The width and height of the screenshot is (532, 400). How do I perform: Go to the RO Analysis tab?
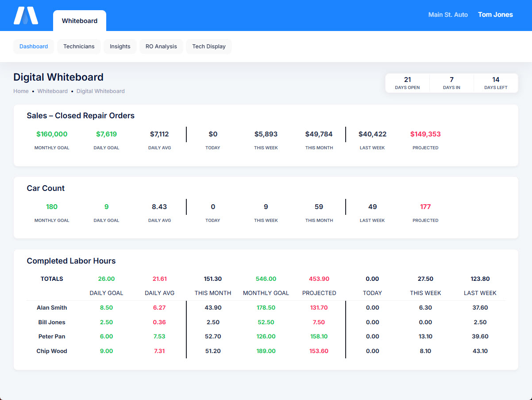(161, 47)
